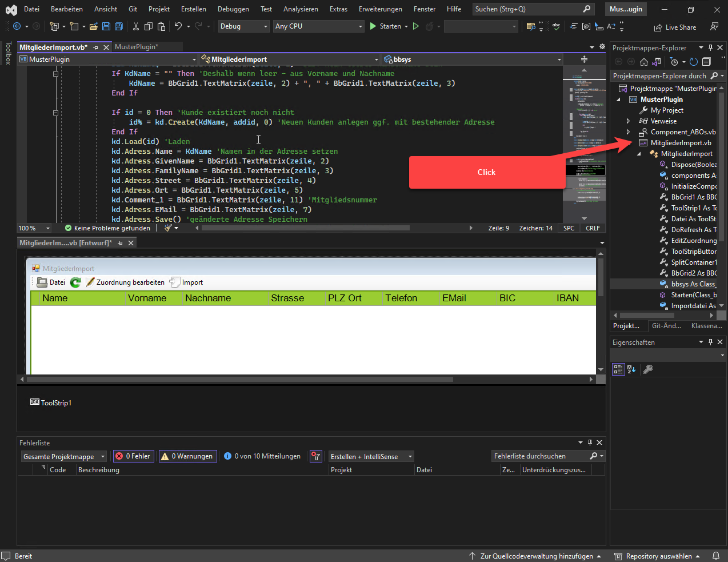Click the split editor icon above scrollbar

click(x=584, y=59)
